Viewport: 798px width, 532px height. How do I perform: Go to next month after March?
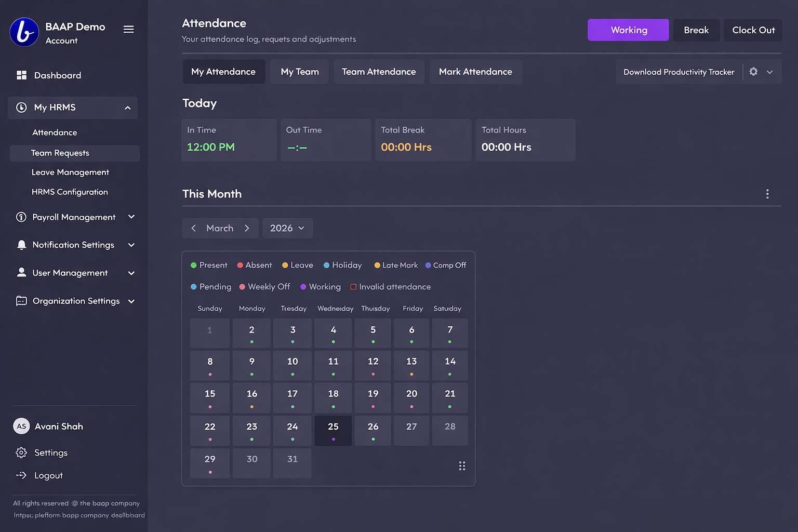pos(247,228)
